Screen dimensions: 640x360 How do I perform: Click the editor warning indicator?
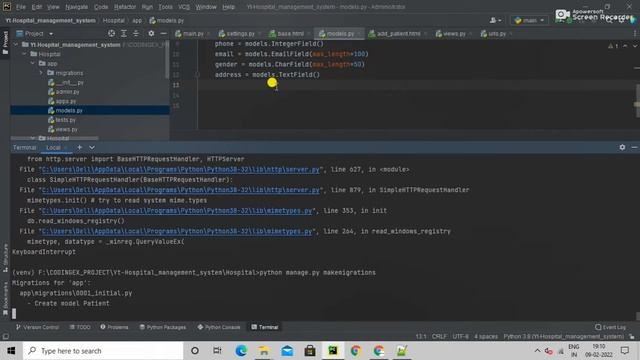click(x=613, y=46)
